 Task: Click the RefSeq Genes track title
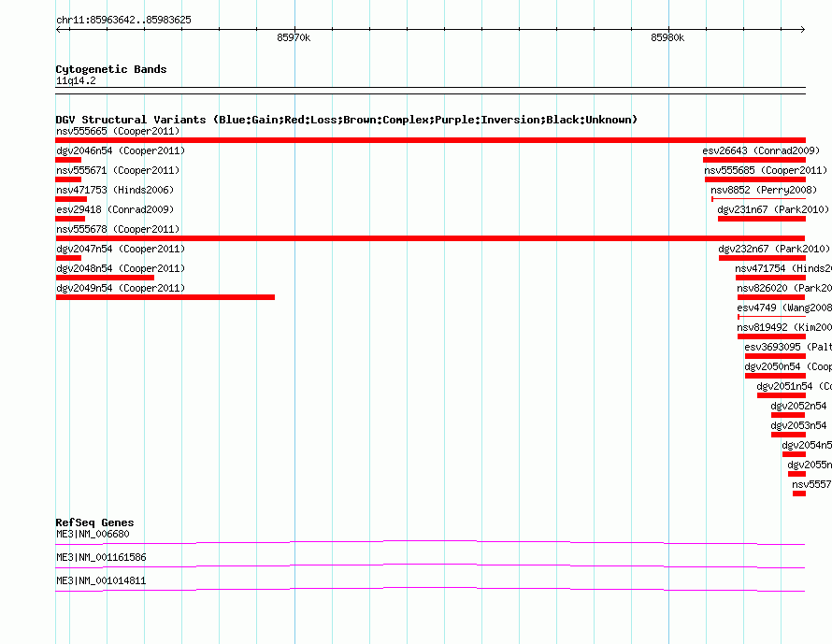(x=94, y=522)
